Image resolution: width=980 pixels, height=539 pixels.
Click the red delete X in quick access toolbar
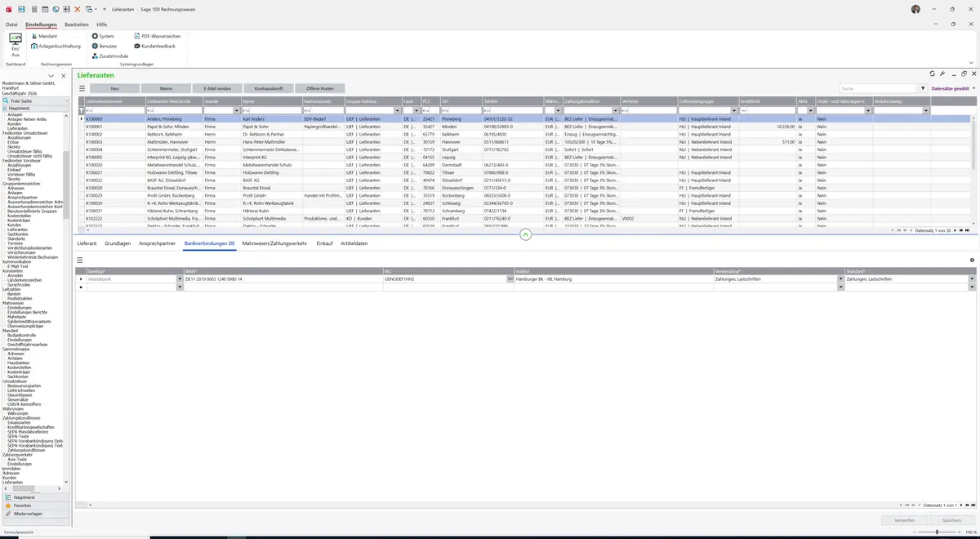pos(78,8)
